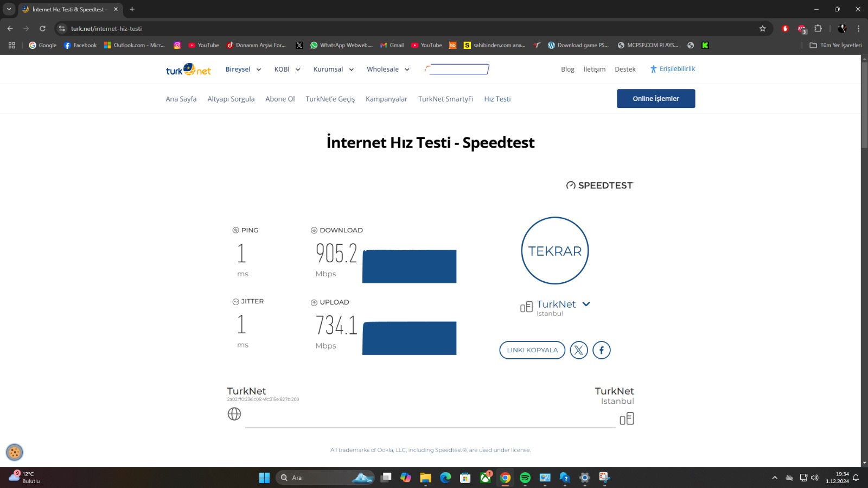
Task: Open TurkNet SmartyFi tab
Action: pyautogui.click(x=445, y=99)
